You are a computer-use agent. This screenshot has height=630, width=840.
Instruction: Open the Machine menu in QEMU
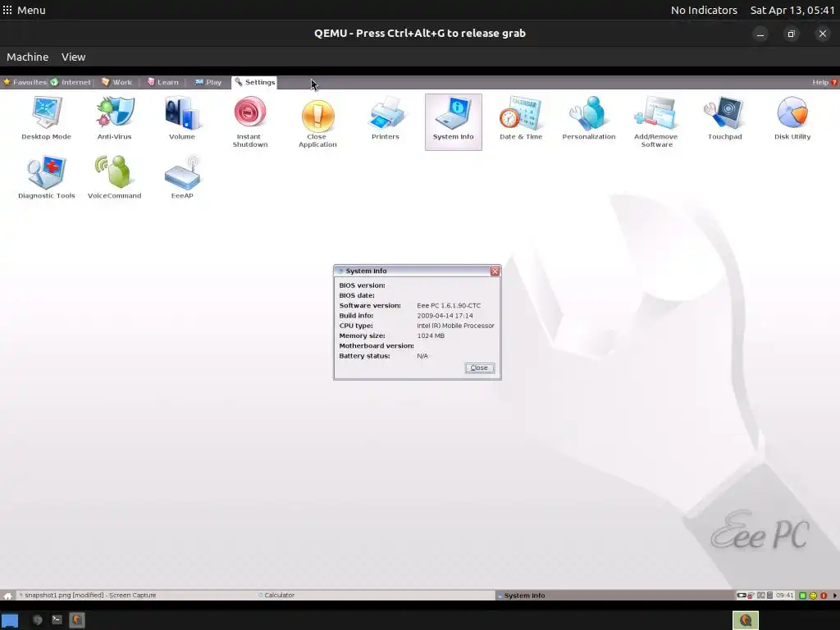click(x=27, y=57)
